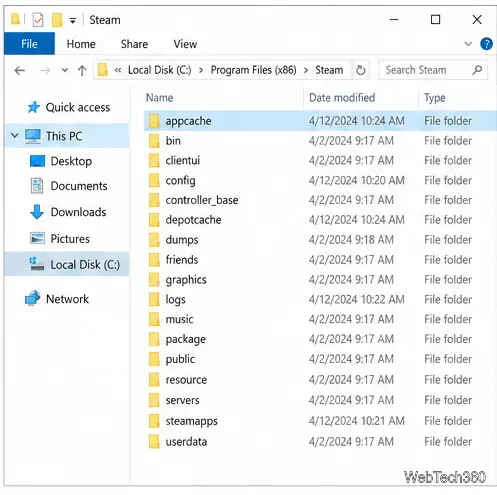Expand hidden path breadcrumb chevrons
Viewport: 497px width, 495px height.
pos(118,70)
